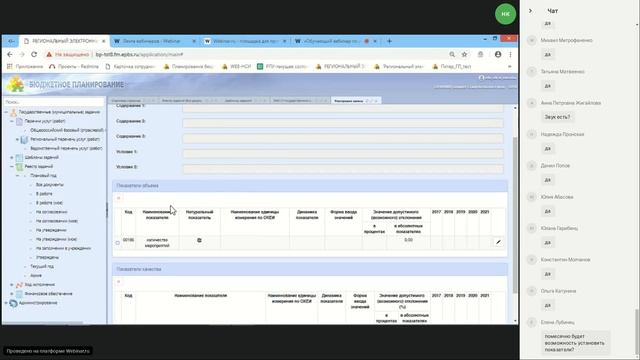The width and height of the screenshot is (640, 360).
Task: Click the 'Не защищено' security warning icon
Action: coord(49,54)
